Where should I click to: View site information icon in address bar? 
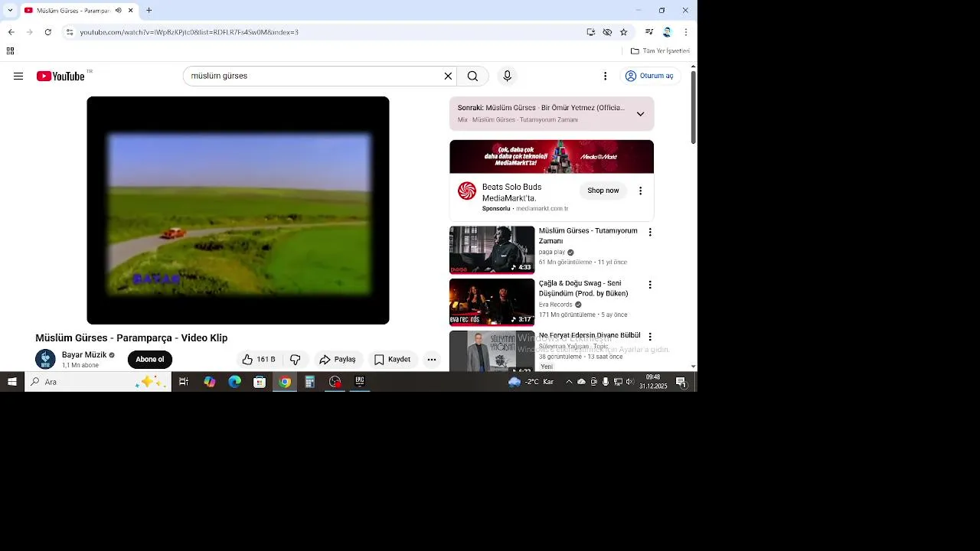(x=70, y=32)
